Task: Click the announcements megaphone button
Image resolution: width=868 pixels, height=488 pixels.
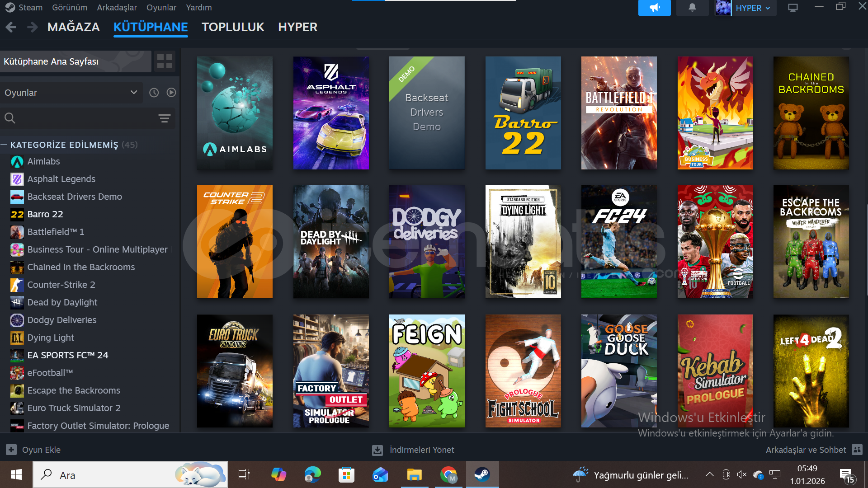Action: (654, 8)
